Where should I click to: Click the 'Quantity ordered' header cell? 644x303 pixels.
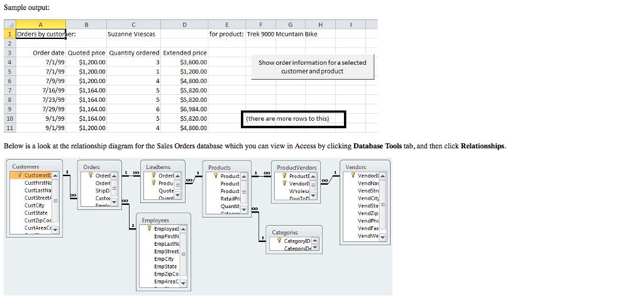click(133, 53)
